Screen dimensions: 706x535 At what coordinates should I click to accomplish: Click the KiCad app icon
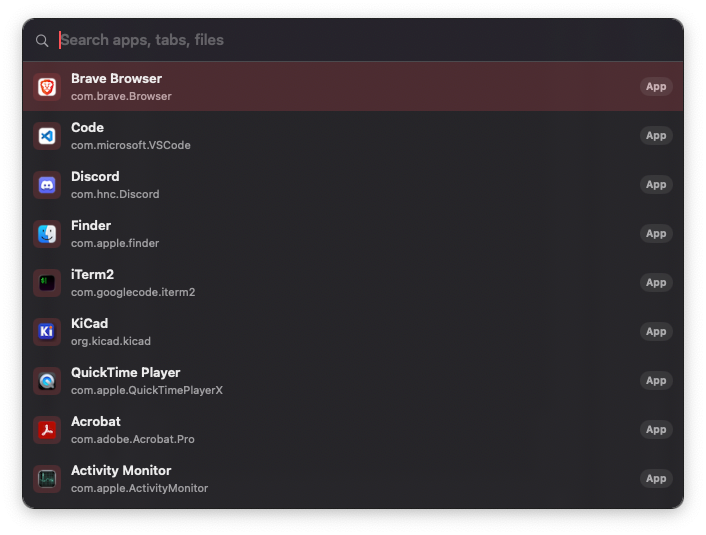(x=47, y=332)
